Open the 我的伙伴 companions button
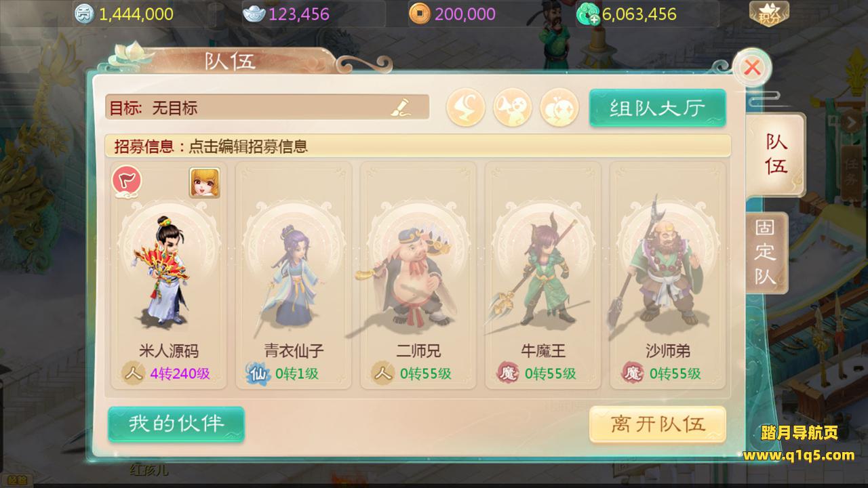The image size is (868, 488). point(176,424)
